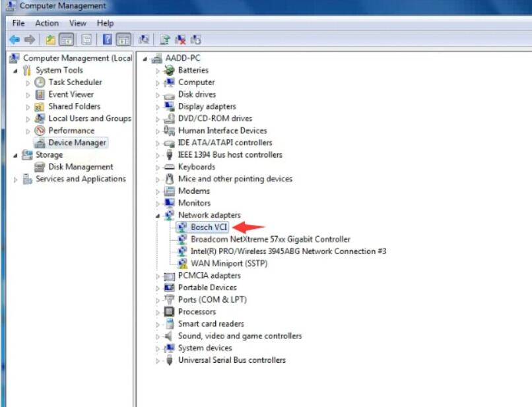
Task: Click the Shared Folders icon
Action: (40, 107)
